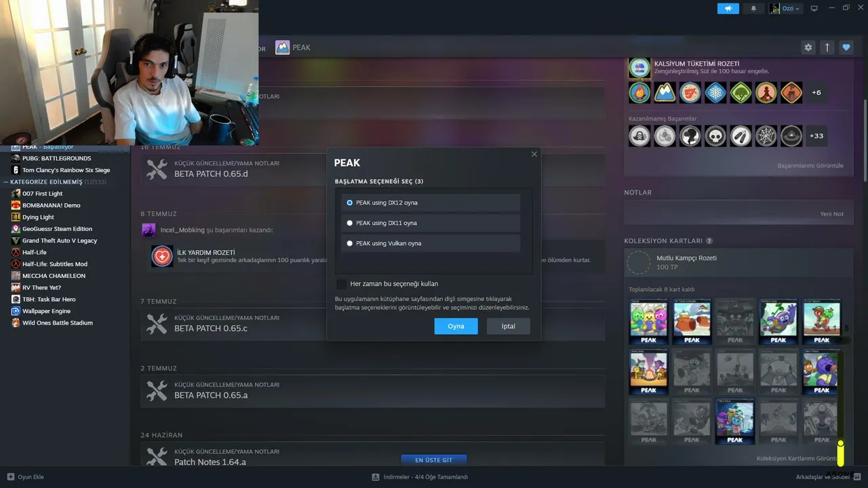View the green tree achievement badge
The height and width of the screenshot is (488, 868).
coord(741,92)
